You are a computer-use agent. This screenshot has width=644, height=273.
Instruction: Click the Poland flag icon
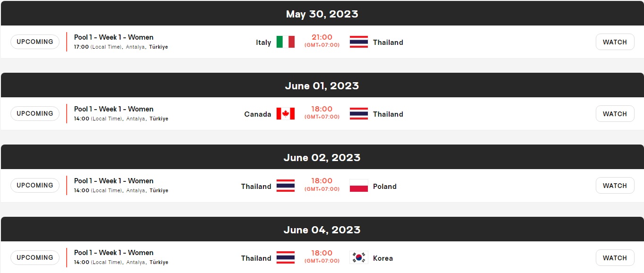point(359,186)
